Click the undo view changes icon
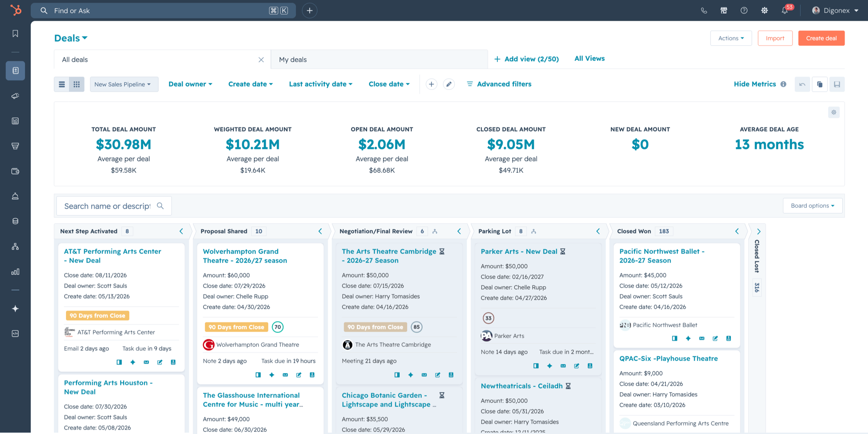 (x=802, y=84)
